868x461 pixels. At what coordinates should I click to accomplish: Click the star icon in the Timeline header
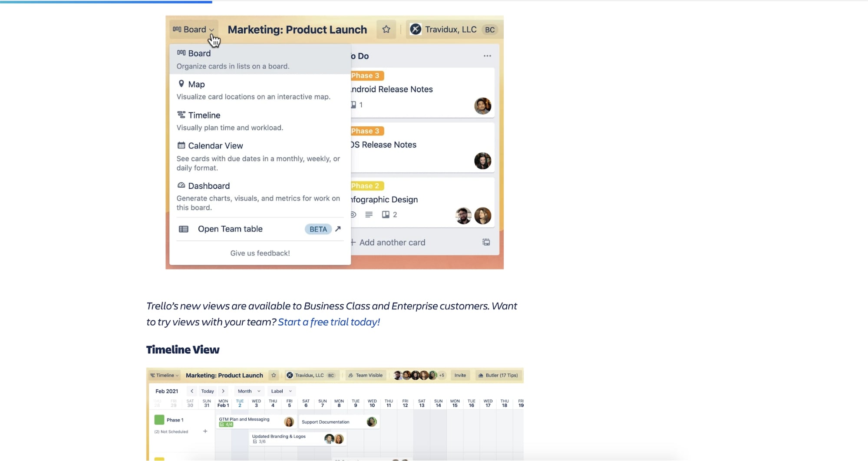coord(274,375)
